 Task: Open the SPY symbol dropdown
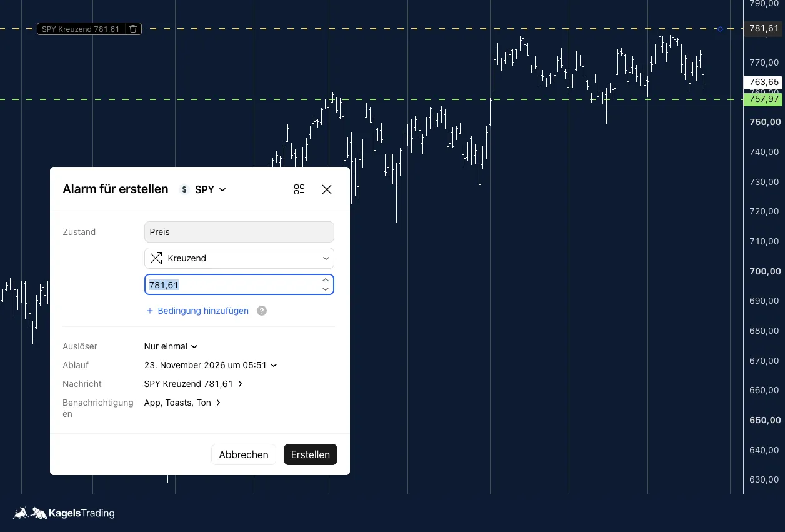click(x=211, y=189)
